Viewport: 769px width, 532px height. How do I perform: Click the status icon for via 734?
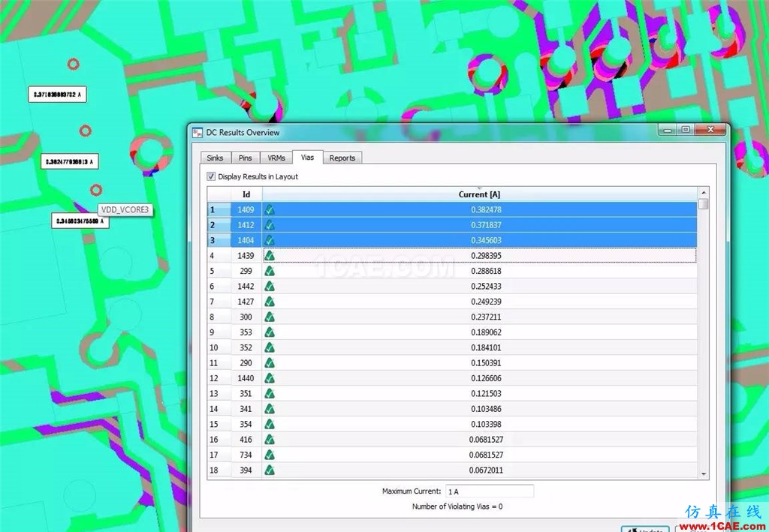(x=270, y=455)
